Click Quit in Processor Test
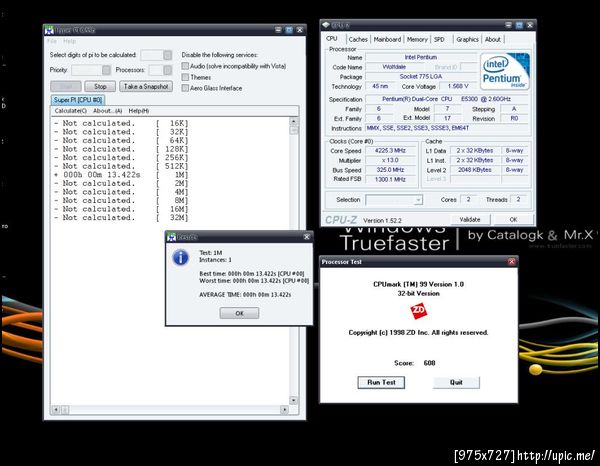 pos(456,382)
